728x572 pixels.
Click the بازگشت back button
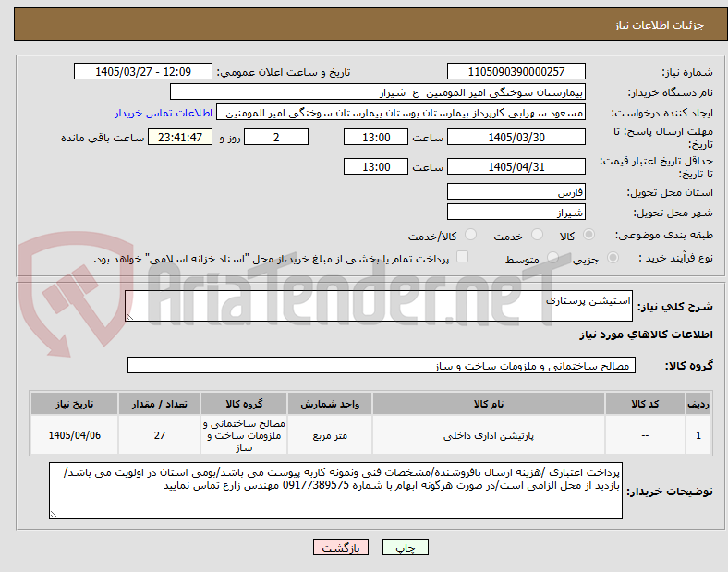[x=341, y=547]
